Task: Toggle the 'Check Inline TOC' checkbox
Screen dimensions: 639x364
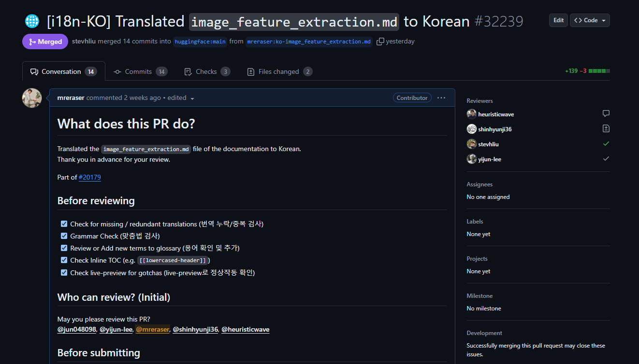Action: coord(64,260)
